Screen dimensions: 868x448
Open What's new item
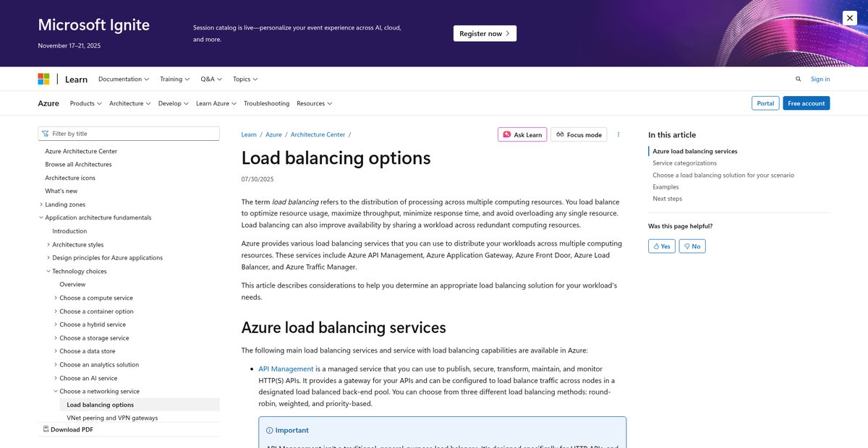[61, 191]
